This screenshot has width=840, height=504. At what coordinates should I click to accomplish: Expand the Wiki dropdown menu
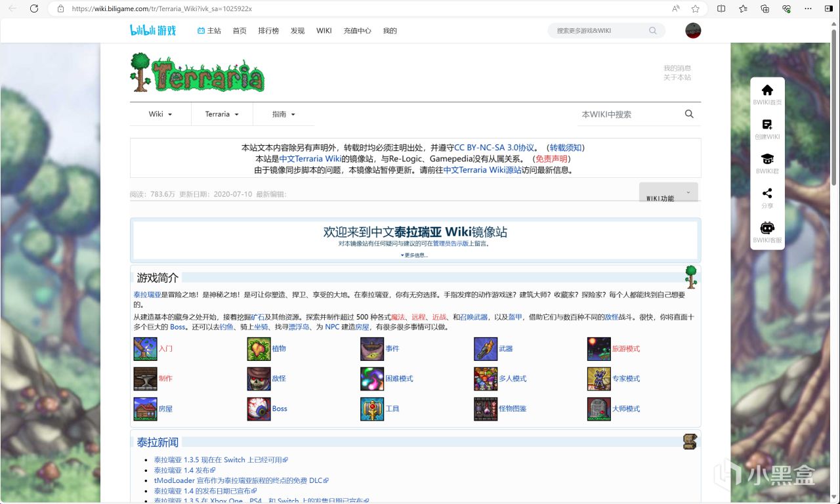pos(160,114)
